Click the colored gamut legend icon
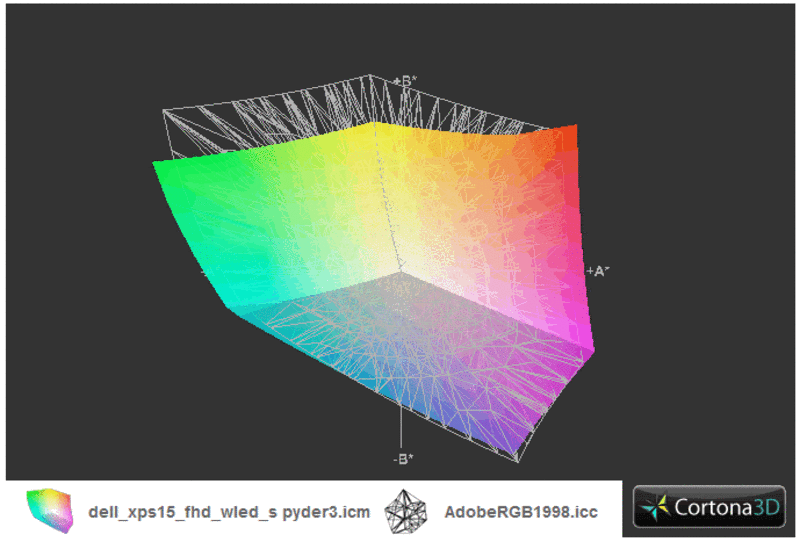The height and width of the screenshot is (542, 800). point(48,510)
